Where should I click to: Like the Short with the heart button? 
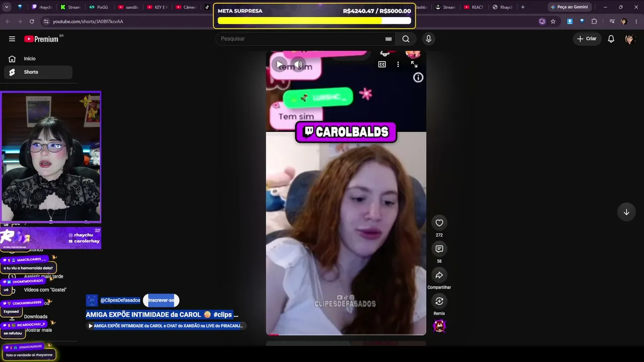click(439, 223)
